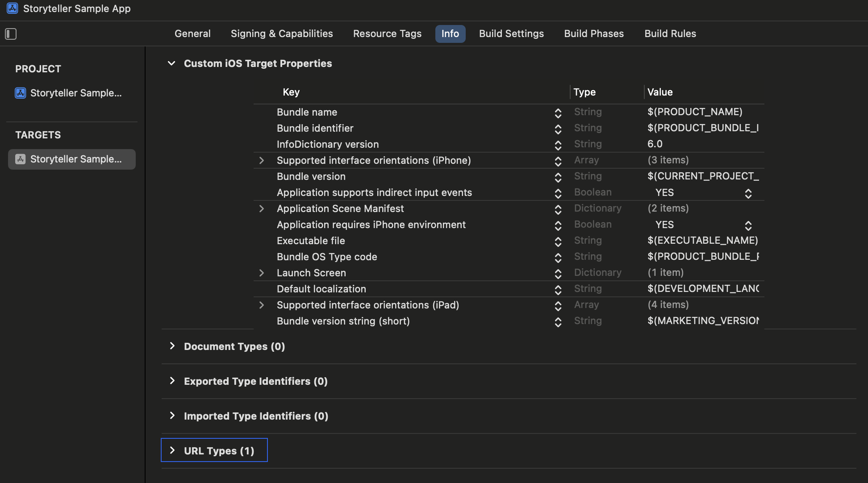The width and height of the screenshot is (868, 483).
Task: Switch to the Build Settings tab
Action: (x=511, y=33)
